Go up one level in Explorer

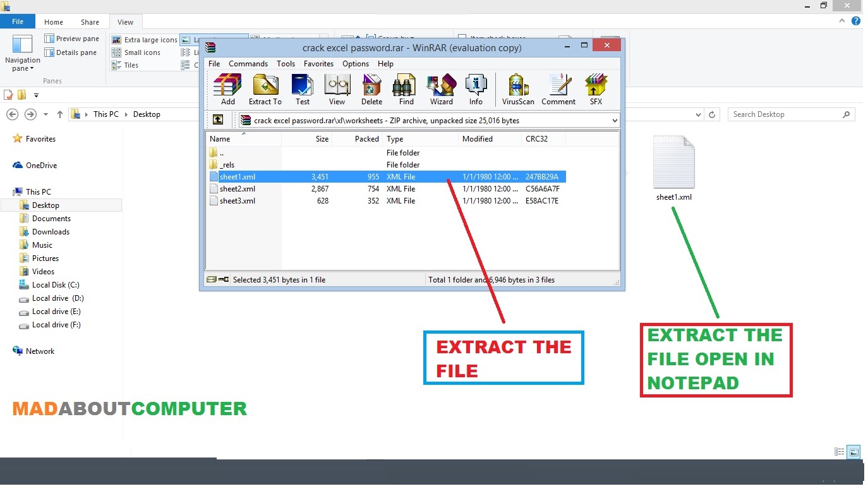[60, 114]
